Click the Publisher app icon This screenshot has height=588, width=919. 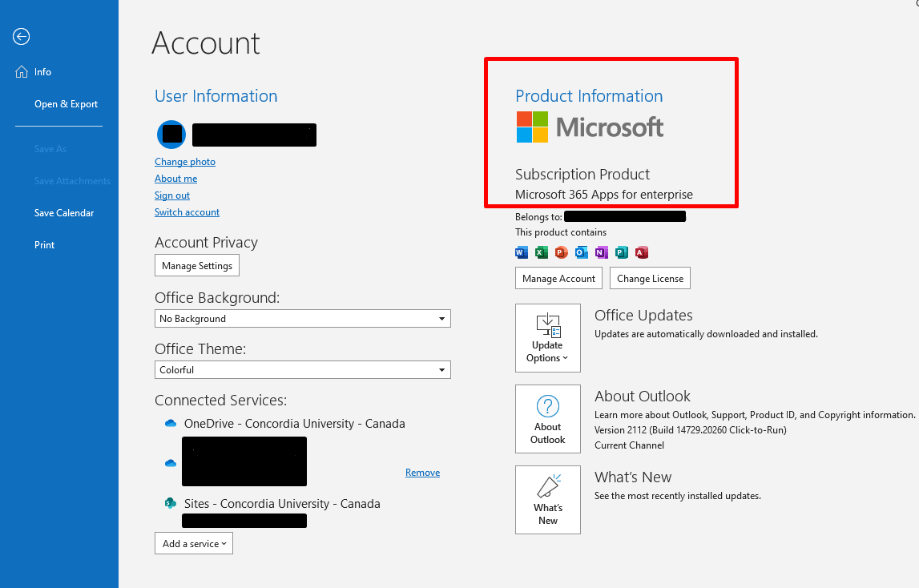pos(621,252)
